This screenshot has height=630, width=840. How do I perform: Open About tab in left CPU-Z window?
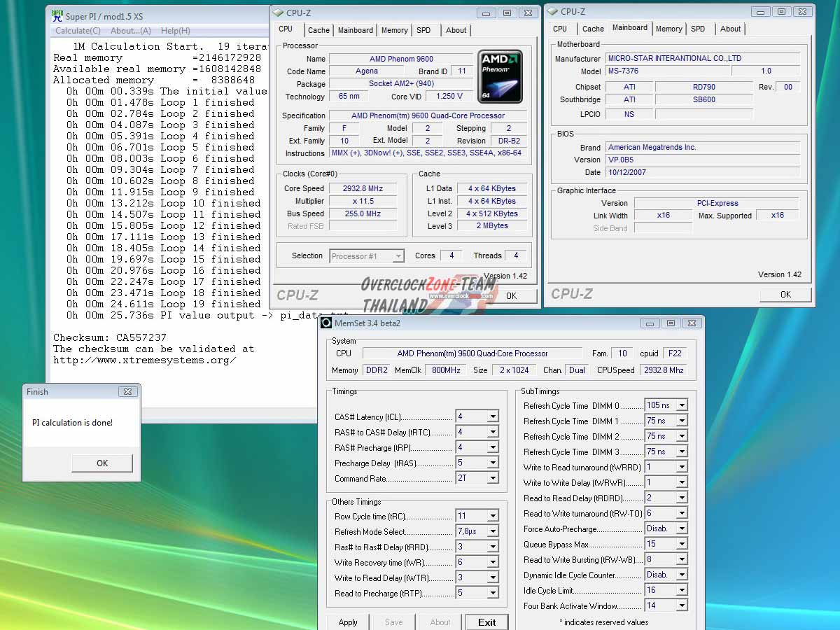tap(456, 30)
